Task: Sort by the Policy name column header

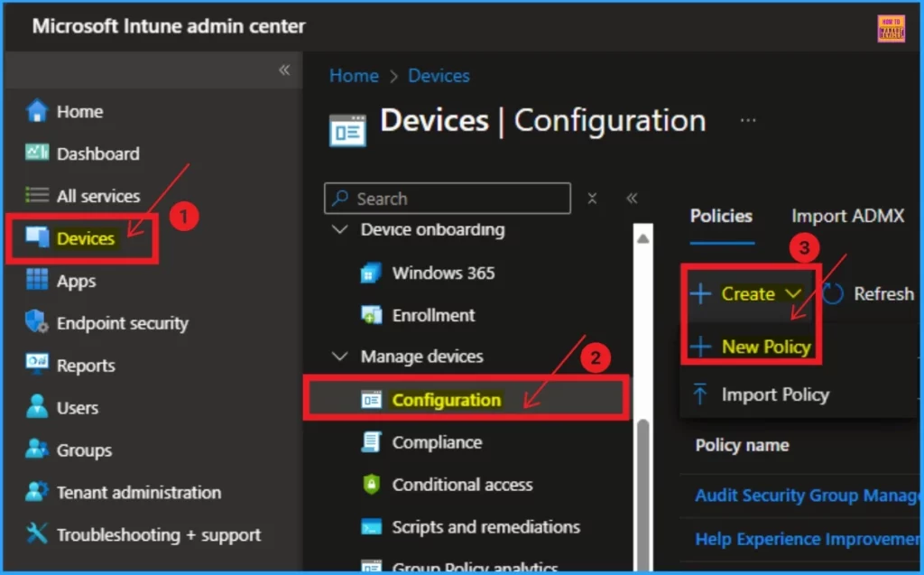Action: pyautogui.click(x=742, y=445)
